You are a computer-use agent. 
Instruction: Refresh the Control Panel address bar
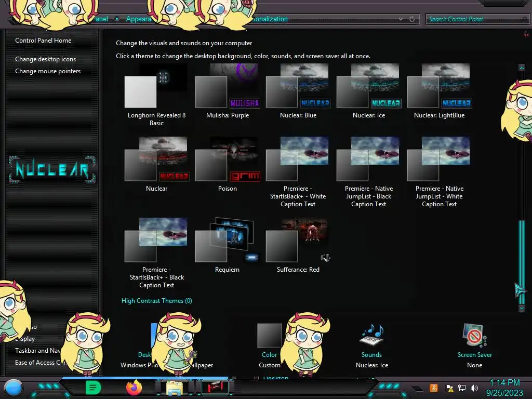412,19
